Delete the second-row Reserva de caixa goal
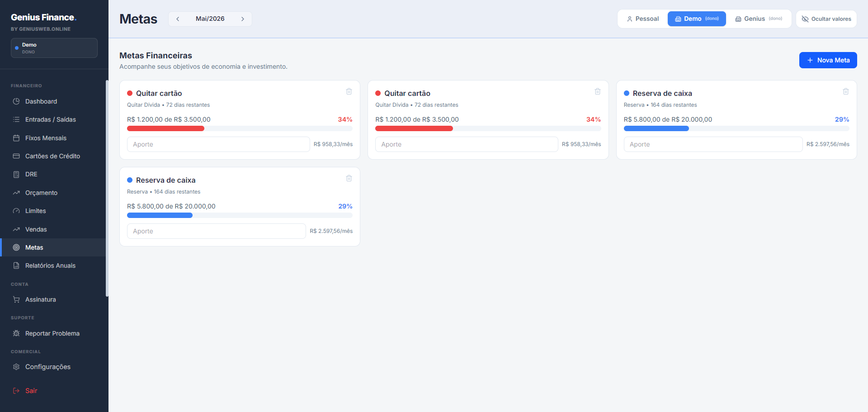The width and height of the screenshot is (868, 412). click(x=349, y=178)
